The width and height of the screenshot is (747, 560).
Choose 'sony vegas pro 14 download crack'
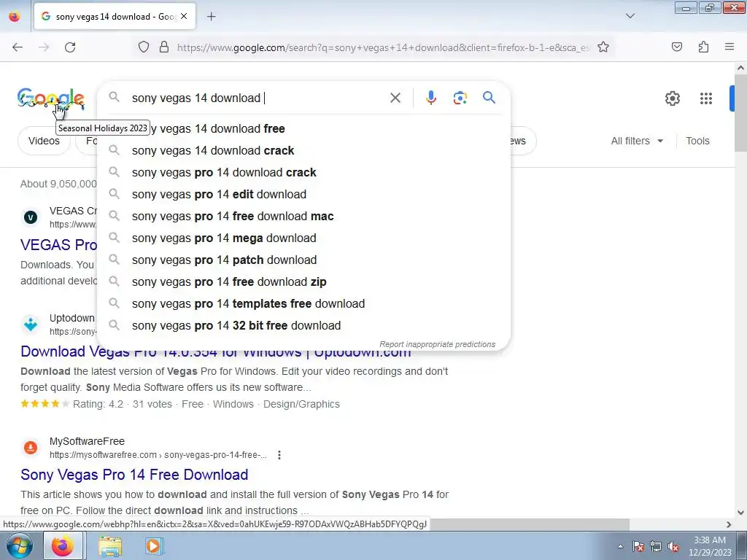click(303, 172)
